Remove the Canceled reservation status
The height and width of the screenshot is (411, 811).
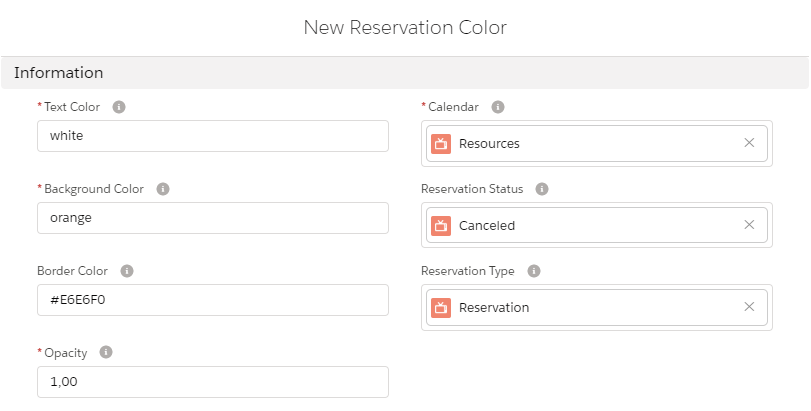click(x=749, y=225)
